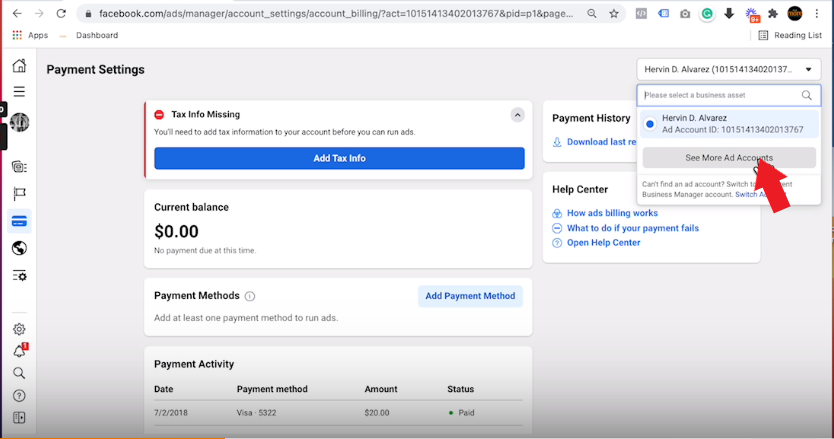Go to the Ads Manager home icon
The image size is (834, 439).
[19, 65]
